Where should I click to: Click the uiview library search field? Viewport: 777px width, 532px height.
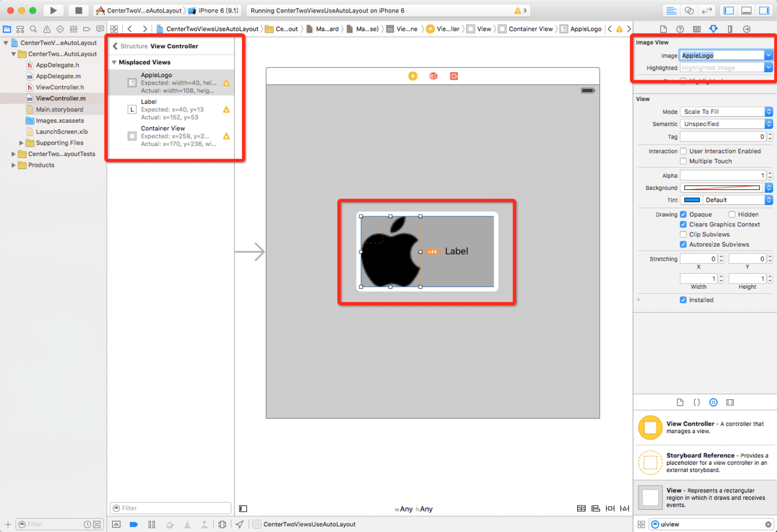coord(712,524)
